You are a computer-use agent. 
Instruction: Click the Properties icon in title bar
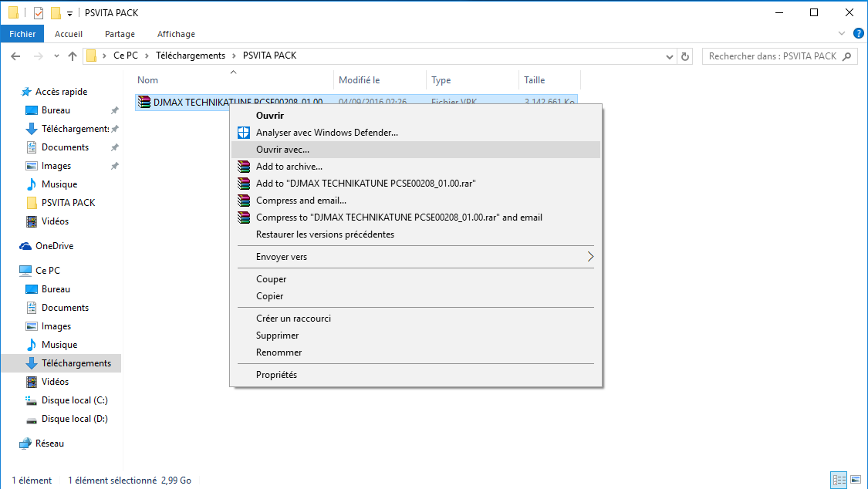(x=39, y=12)
